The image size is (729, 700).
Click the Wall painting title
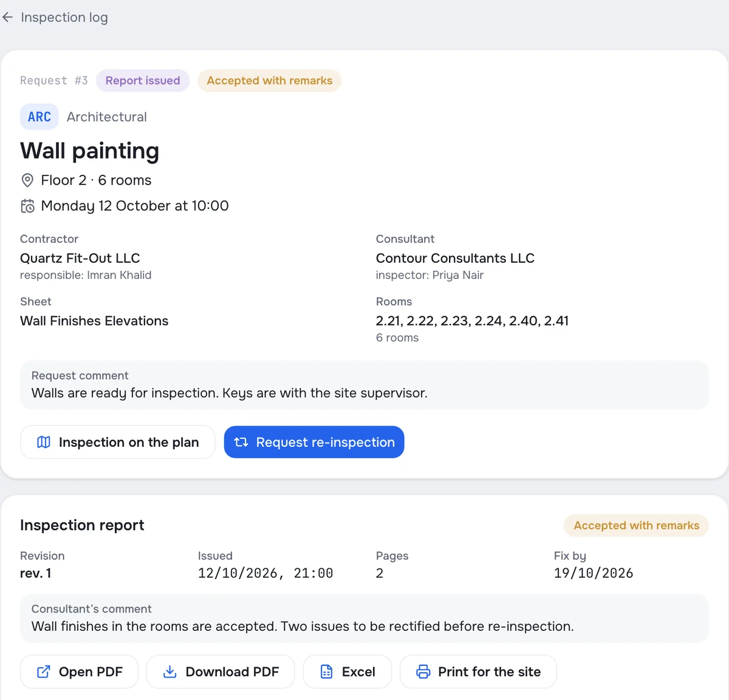tap(90, 151)
